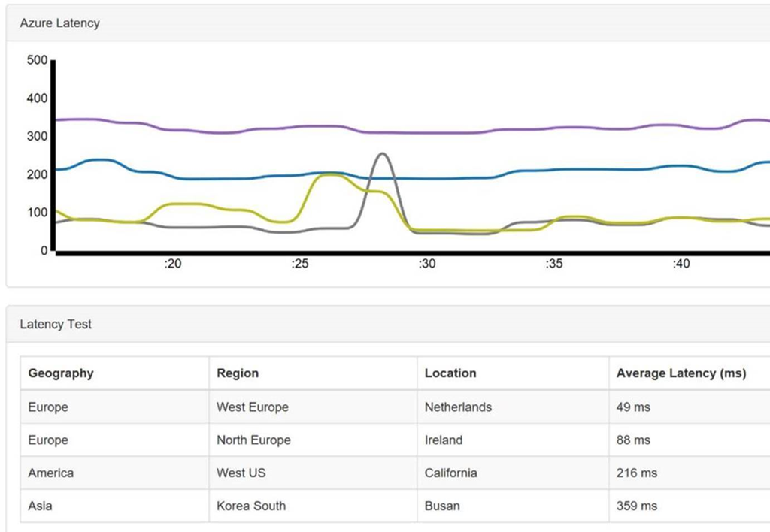The height and width of the screenshot is (532, 770).
Task: Click the 200 y-axis label
Action: [x=38, y=174]
